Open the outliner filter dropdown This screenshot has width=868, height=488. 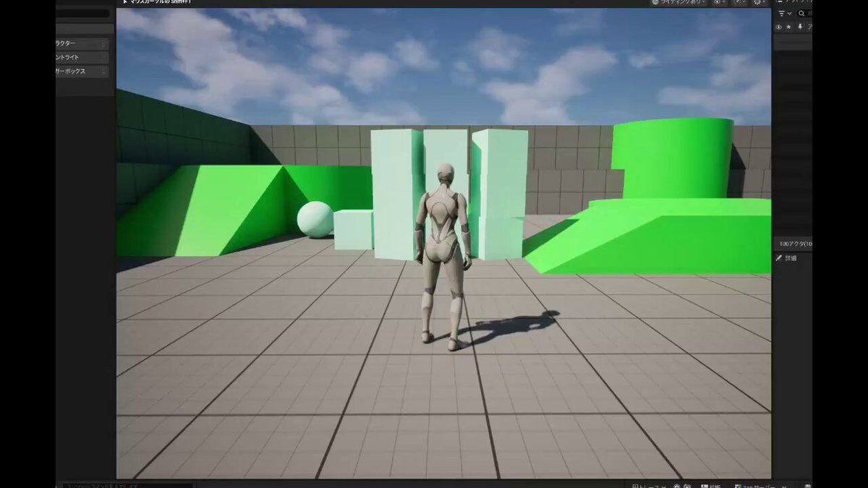[784, 14]
